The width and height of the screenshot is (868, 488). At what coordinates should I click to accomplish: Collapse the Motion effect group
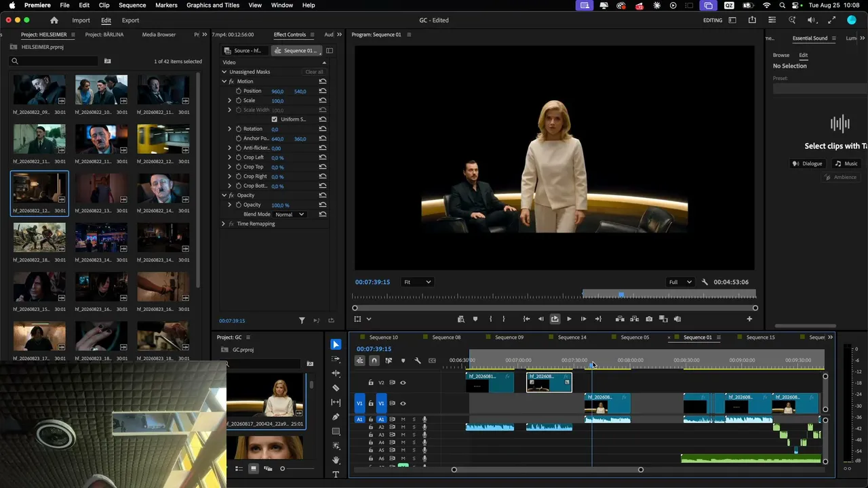point(224,81)
